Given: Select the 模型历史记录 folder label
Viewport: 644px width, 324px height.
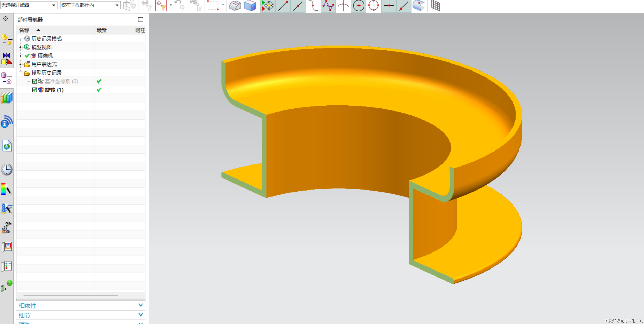Looking at the screenshot, I should [x=46, y=73].
